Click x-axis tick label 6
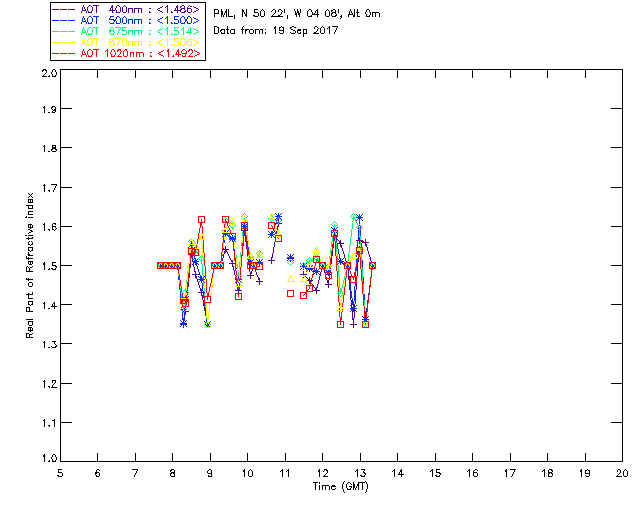The width and height of the screenshot is (640, 512). pyautogui.click(x=98, y=473)
